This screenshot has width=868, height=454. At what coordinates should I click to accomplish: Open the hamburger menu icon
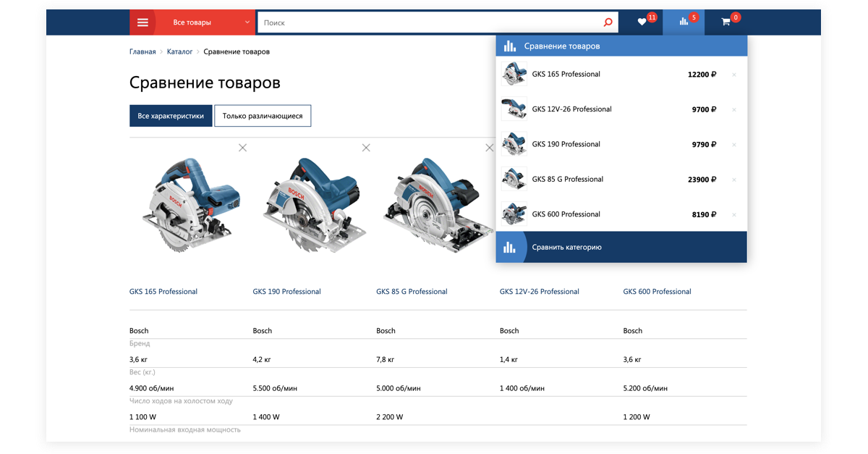click(x=142, y=22)
